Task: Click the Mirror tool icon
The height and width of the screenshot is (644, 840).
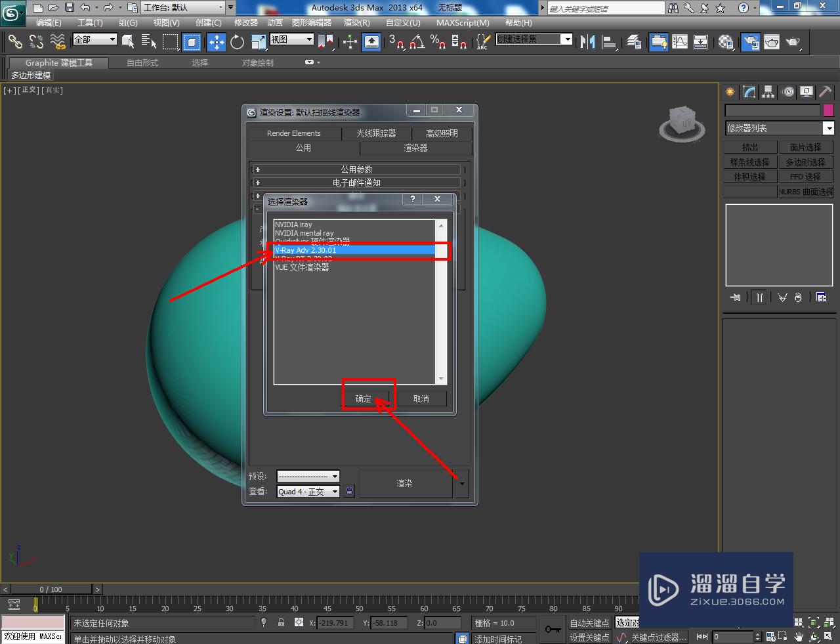Action: point(587,42)
